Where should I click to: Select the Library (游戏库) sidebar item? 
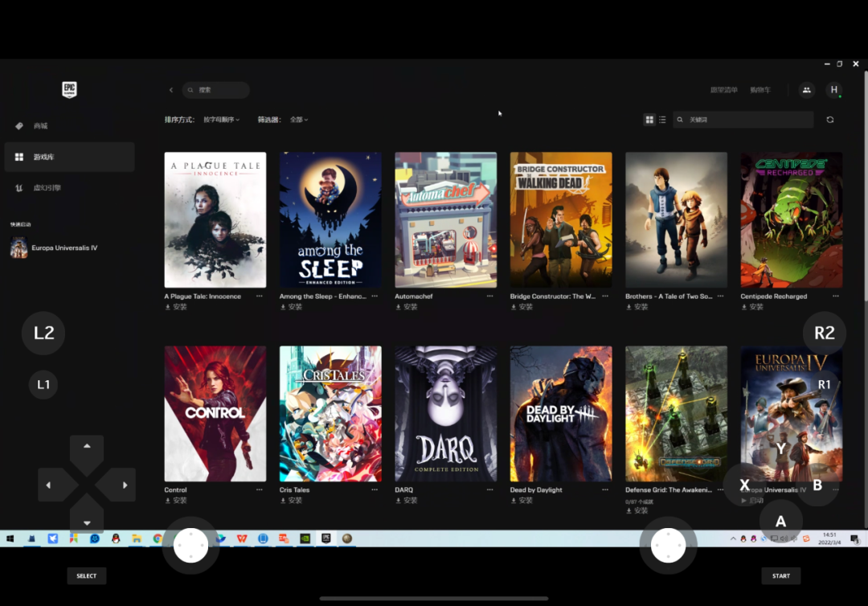(69, 157)
